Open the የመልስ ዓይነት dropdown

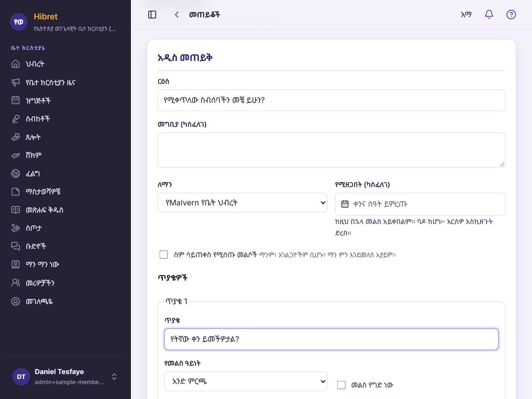point(246,381)
